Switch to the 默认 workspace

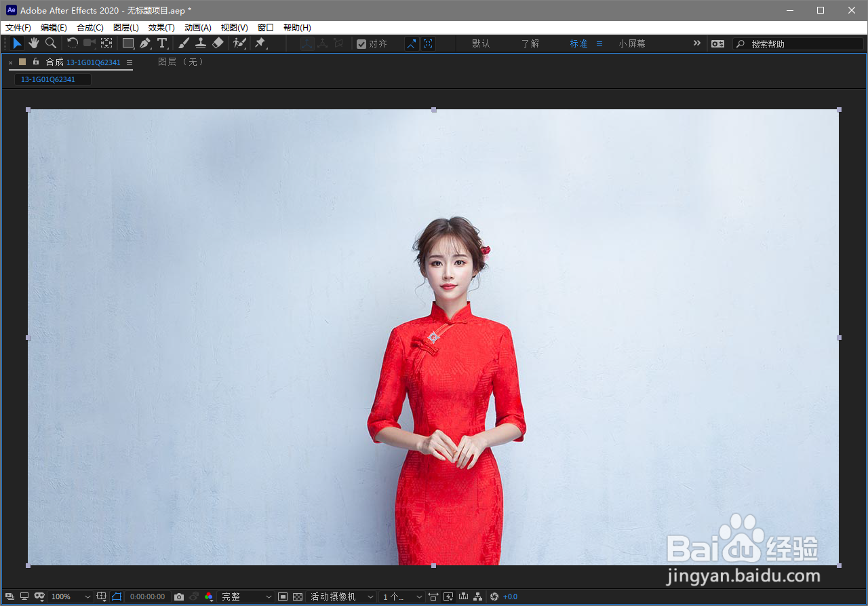click(x=481, y=43)
